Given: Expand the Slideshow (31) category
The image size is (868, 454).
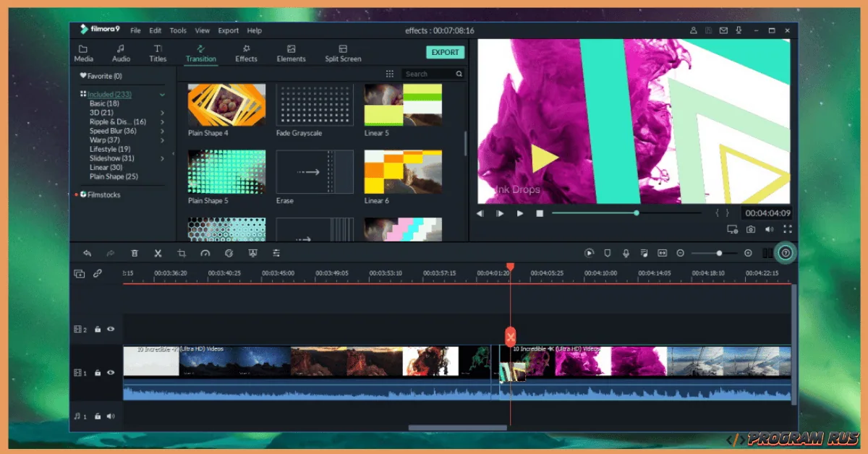Looking at the screenshot, I should click(x=162, y=158).
